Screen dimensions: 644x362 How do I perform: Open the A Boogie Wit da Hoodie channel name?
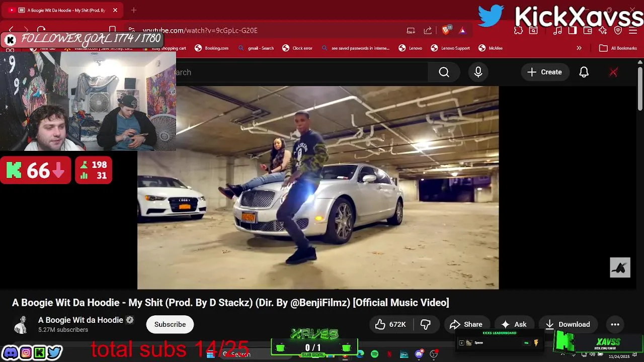(80, 320)
